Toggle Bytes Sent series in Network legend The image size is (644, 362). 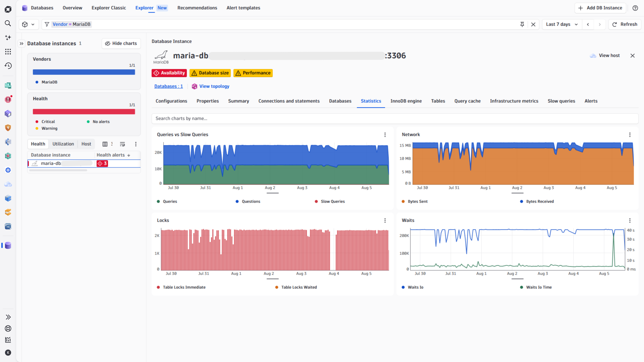click(x=415, y=201)
